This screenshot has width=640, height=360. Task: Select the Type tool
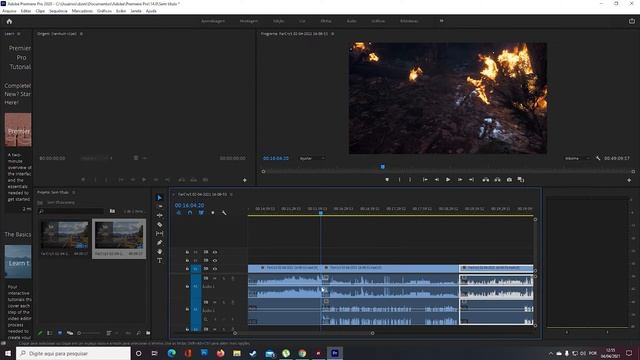[x=159, y=260]
